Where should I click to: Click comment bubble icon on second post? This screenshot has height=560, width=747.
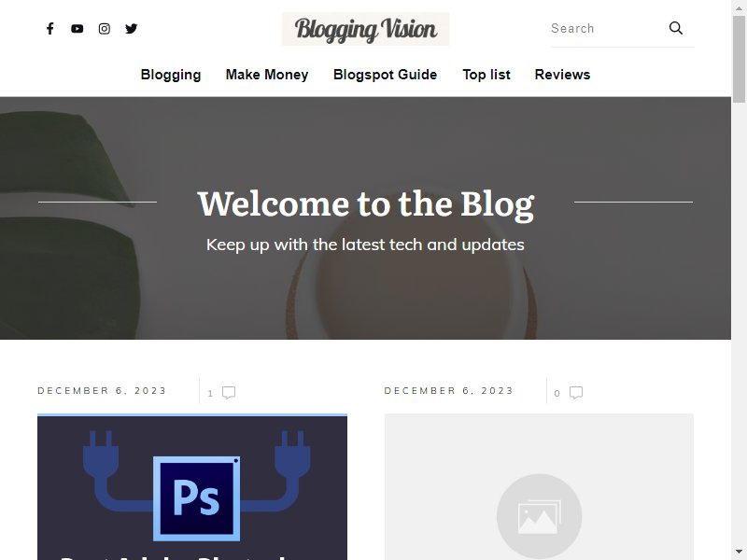[x=576, y=392]
